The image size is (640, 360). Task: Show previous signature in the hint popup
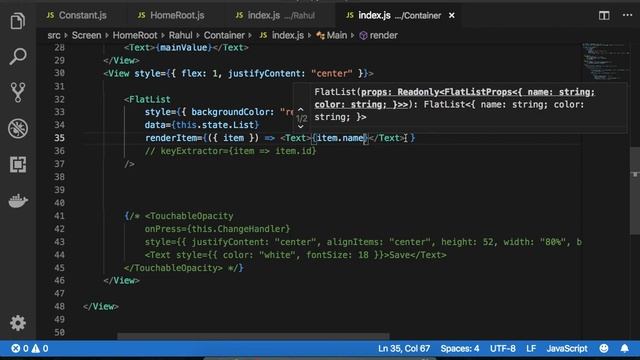[301, 110]
